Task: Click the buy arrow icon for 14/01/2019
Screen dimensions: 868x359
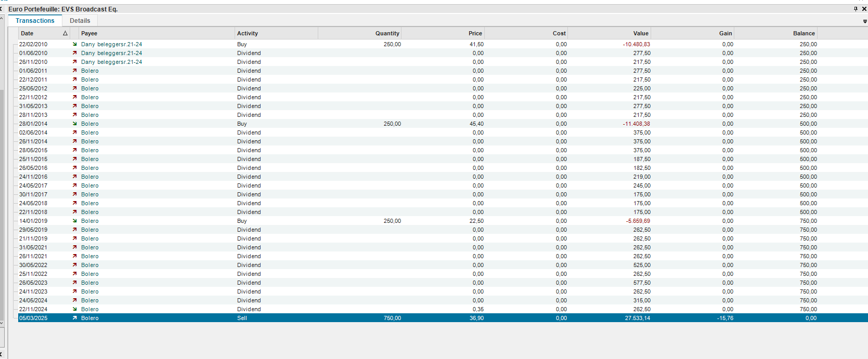Action: click(75, 221)
